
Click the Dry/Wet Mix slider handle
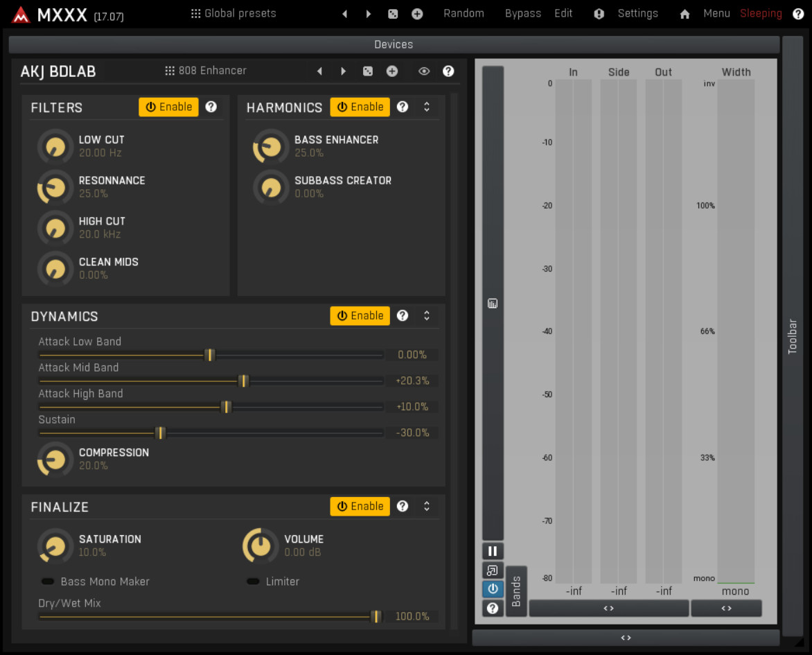[376, 616]
